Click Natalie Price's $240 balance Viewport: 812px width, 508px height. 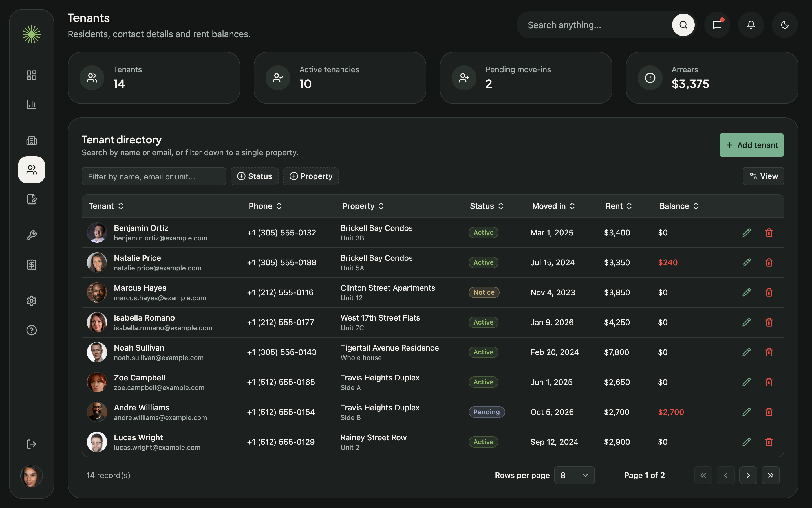[668, 262]
